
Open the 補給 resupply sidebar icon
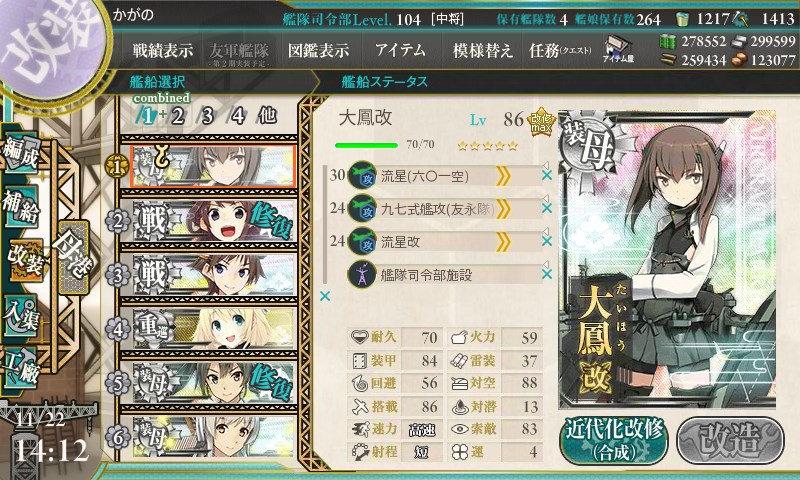coord(21,207)
